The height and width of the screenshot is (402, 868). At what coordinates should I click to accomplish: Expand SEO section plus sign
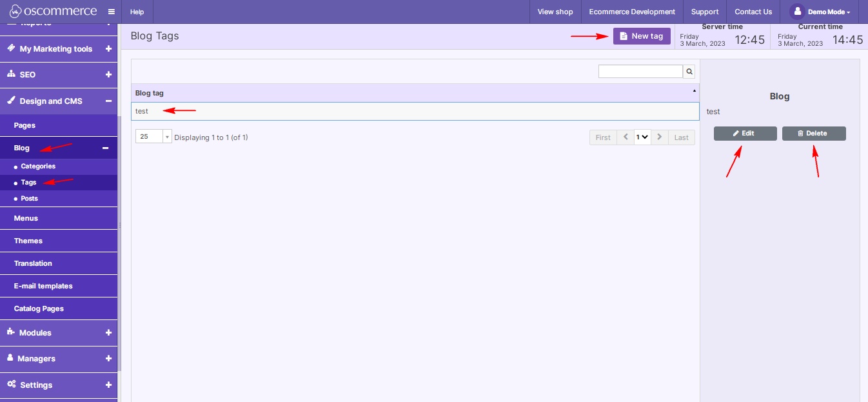pyautogui.click(x=108, y=75)
